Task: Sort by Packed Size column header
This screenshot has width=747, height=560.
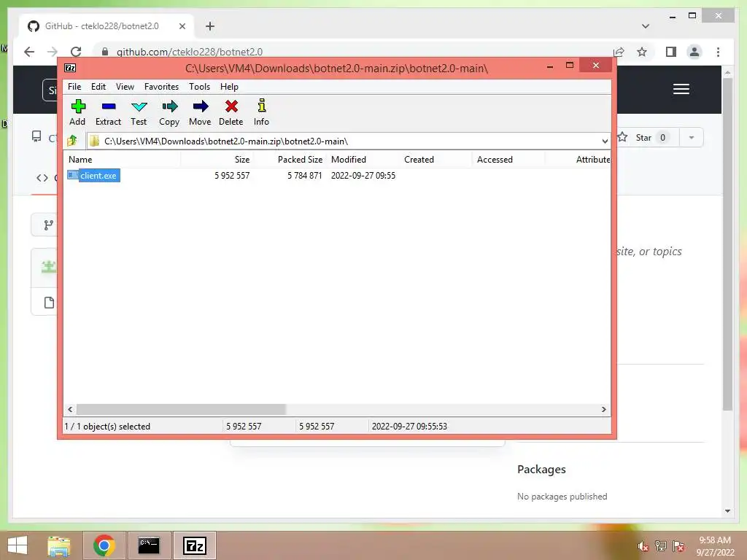Action: [290, 160]
